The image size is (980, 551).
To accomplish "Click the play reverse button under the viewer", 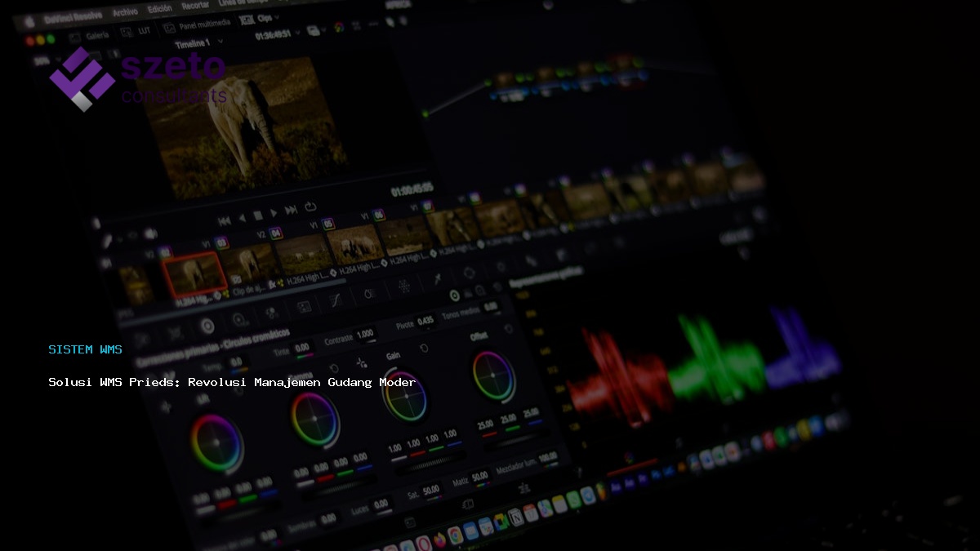I will (242, 217).
